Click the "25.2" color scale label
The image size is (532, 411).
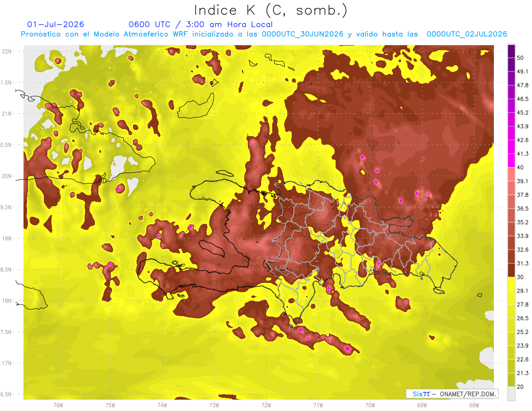coord(522,332)
